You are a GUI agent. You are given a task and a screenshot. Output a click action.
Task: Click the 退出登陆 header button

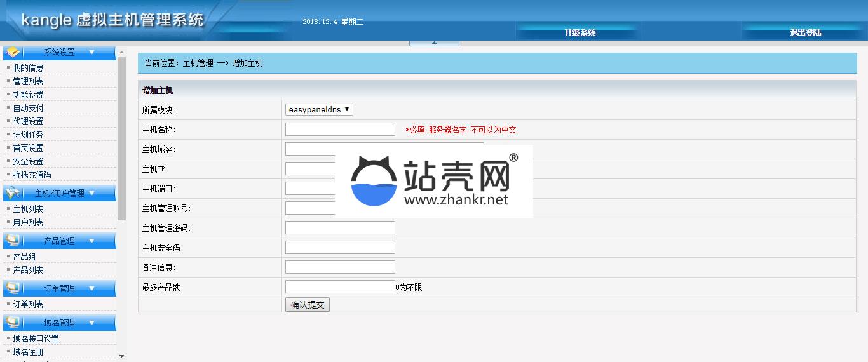pos(805,32)
